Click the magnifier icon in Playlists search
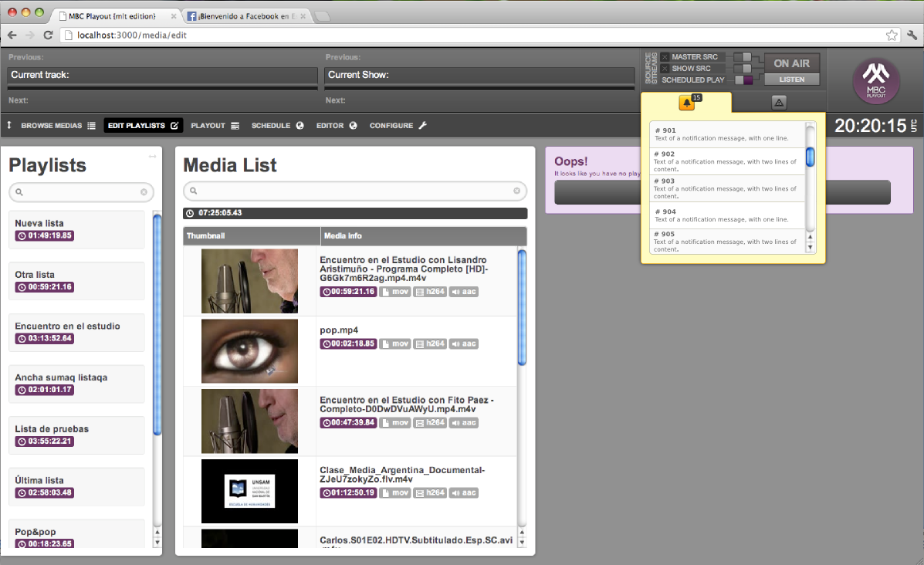924x565 pixels. tap(19, 192)
